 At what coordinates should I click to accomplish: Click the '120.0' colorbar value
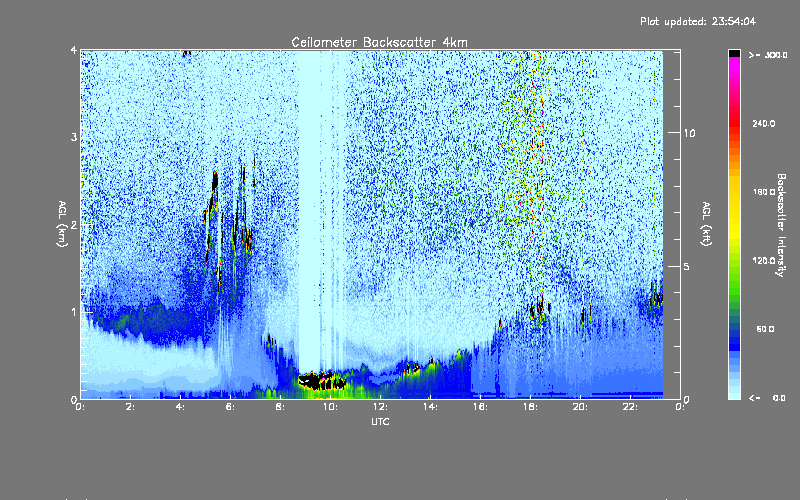click(764, 261)
